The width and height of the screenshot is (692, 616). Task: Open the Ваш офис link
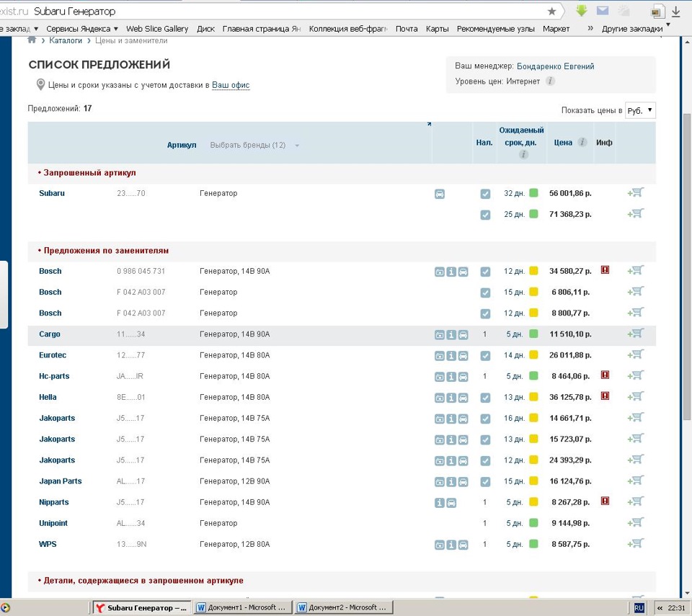click(x=231, y=85)
